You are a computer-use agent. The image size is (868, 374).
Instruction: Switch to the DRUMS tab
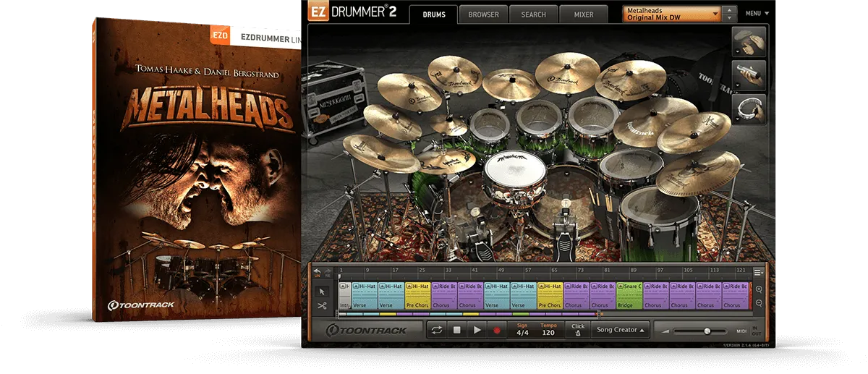pos(433,14)
